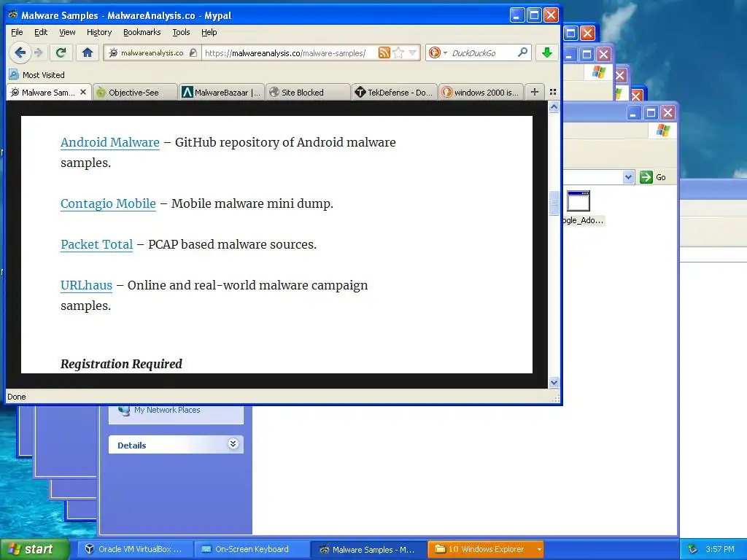The height and width of the screenshot is (560, 747).
Task: Click the search magnifier icon
Action: tap(522, 52)
